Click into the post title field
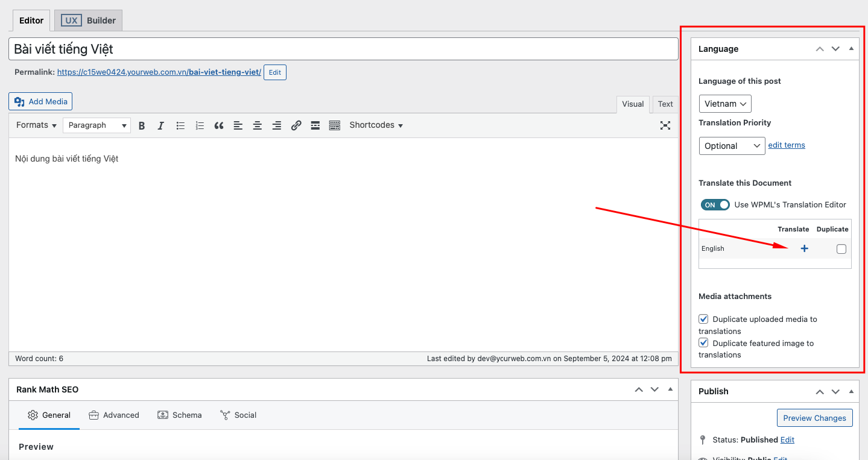The height and width of the screenshot is (460, 868). coord(343,49)
